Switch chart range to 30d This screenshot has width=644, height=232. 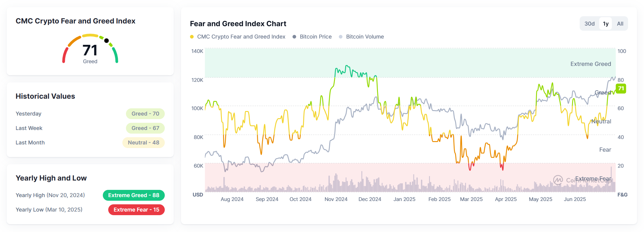pos(589,24)
